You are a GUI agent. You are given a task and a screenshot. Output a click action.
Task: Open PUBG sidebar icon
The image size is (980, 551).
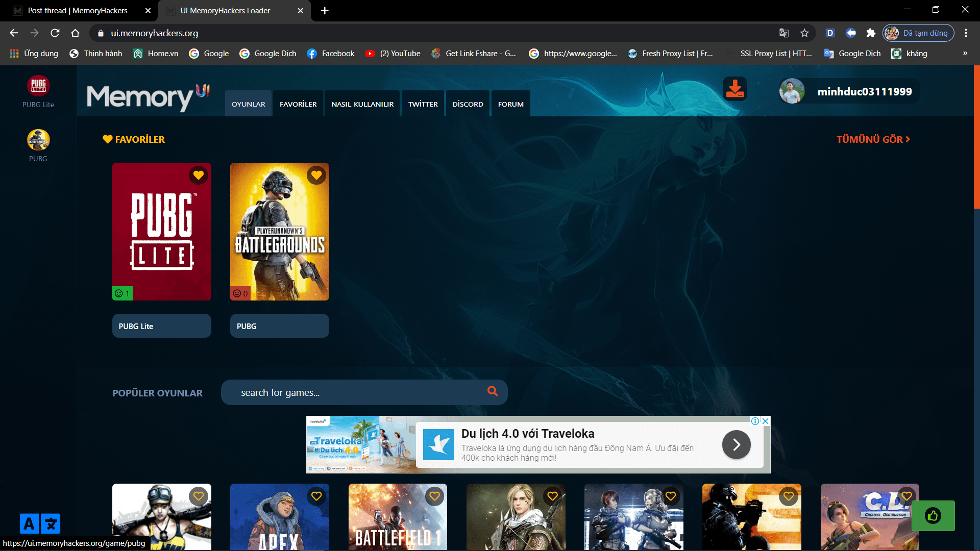(x=38, y=140)
